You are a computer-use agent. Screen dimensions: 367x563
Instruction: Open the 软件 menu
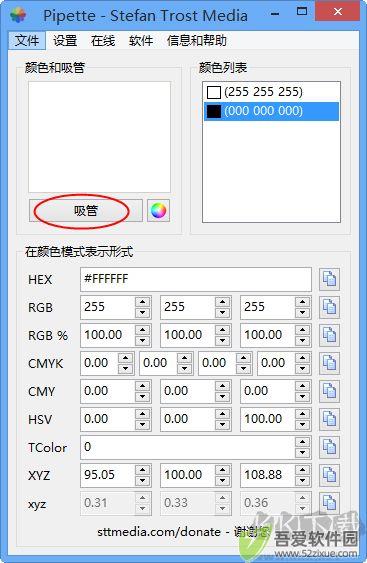[141, 40]
